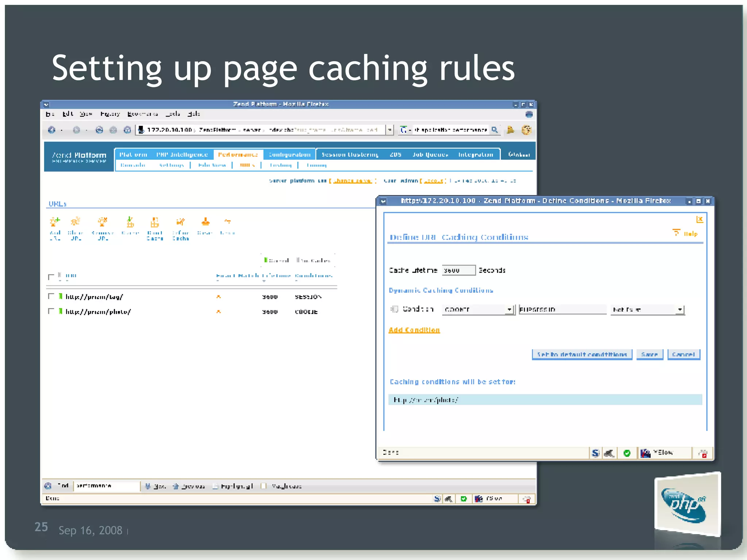
Task: Click the Reload button in main Firefox window
Action: (99, 130)
